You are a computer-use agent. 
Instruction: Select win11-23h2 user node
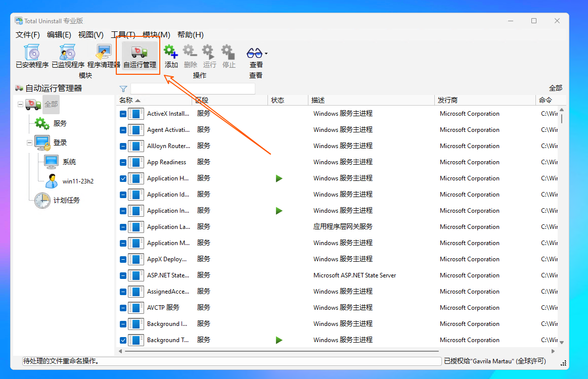point(78,181)
